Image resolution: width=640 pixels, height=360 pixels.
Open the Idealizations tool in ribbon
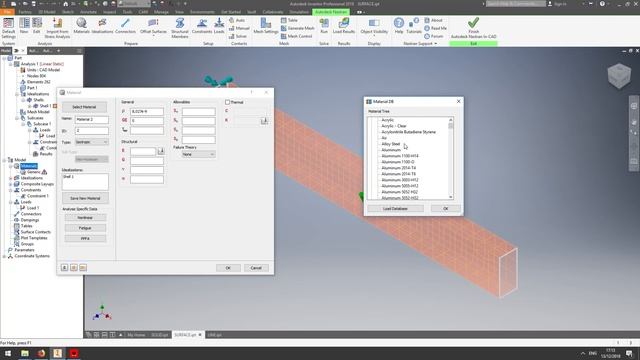pyautogui.click(x=102, y=26)
